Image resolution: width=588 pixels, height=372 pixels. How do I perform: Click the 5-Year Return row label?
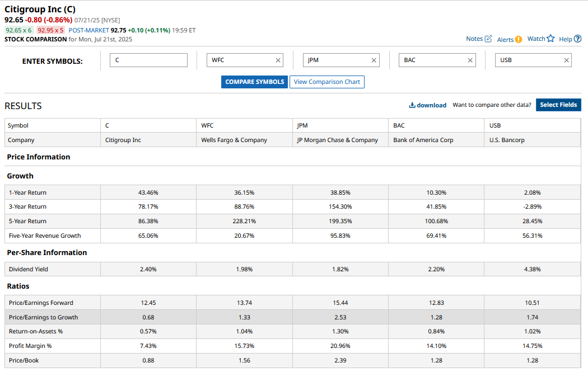(x=28, y=221)
